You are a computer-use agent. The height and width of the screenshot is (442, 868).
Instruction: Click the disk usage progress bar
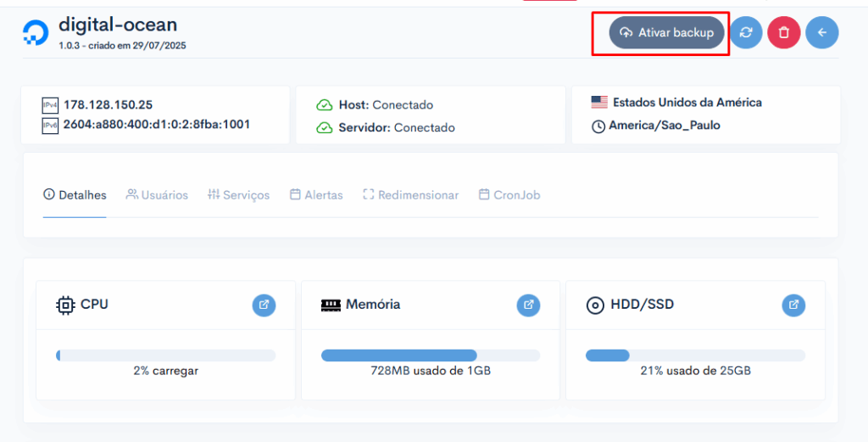(695, 355)
